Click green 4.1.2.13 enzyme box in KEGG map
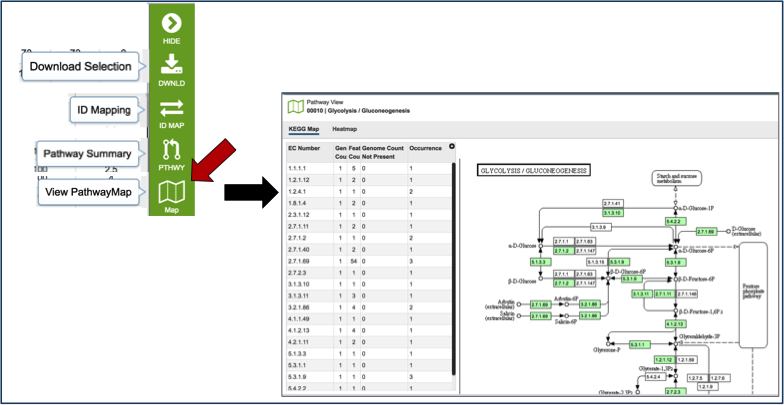784x405 pixels. pyautogui.click(x=674, y=324)
